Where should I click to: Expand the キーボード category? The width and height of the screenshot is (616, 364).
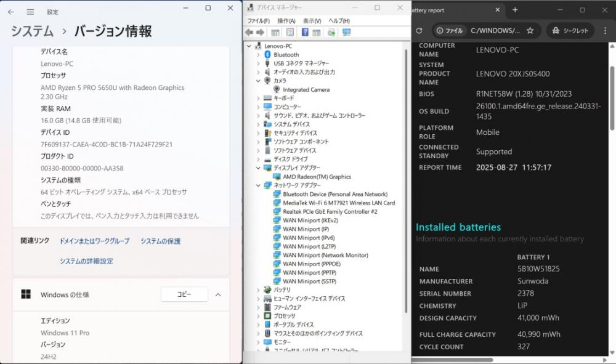click(258, 98)
